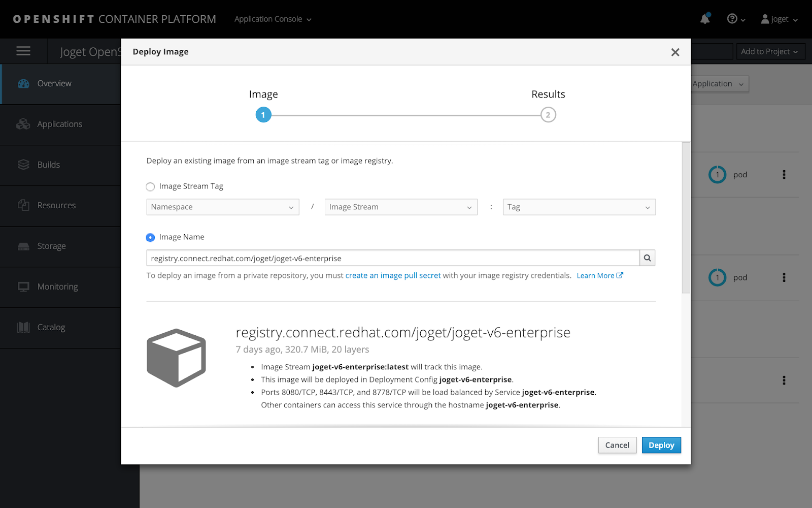
Task: Open kebab menu for first pod row
Action: 784,175
